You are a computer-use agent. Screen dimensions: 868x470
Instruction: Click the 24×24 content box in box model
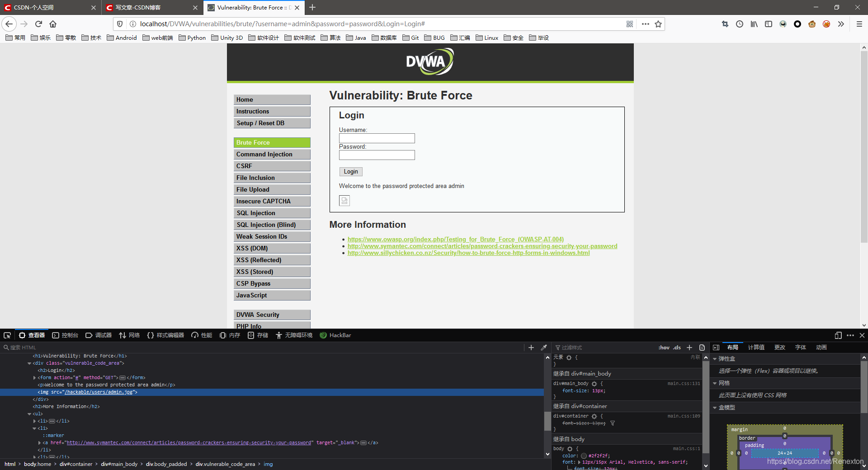(x=784, y=453)
